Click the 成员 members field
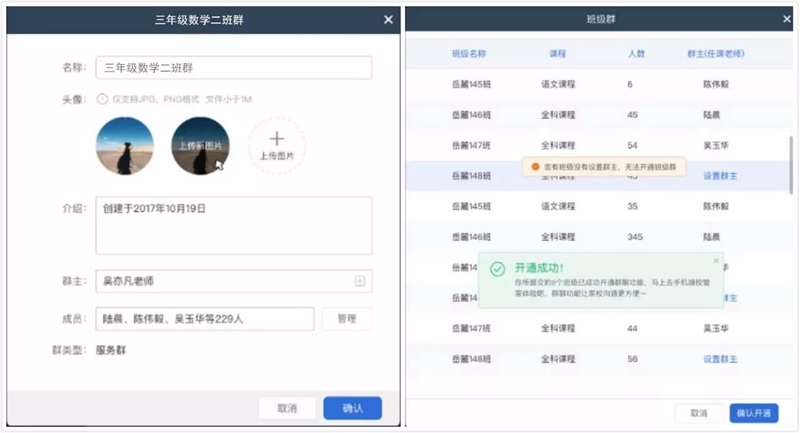 tap(205, 319)
